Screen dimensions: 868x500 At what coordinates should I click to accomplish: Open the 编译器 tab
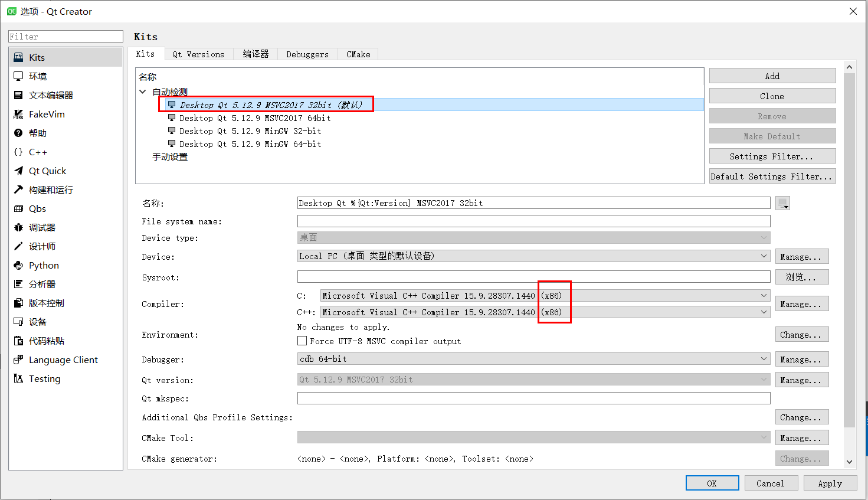(x=256, y=54)
